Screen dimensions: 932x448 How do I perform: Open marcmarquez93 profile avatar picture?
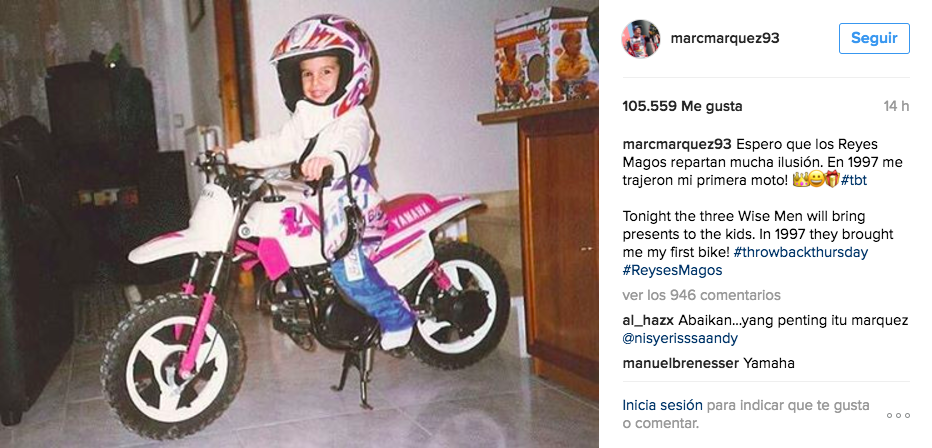coord(641,39)
